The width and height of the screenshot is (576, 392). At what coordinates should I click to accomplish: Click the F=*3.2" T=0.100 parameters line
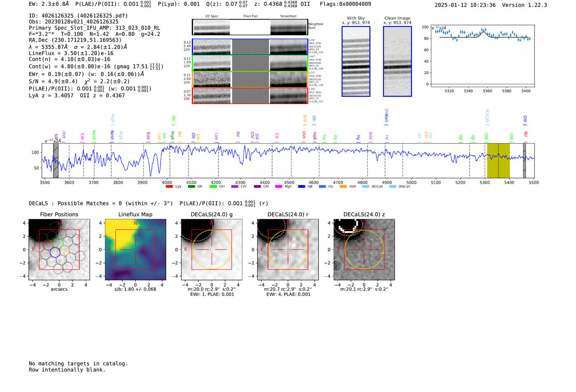coord(94,34)
